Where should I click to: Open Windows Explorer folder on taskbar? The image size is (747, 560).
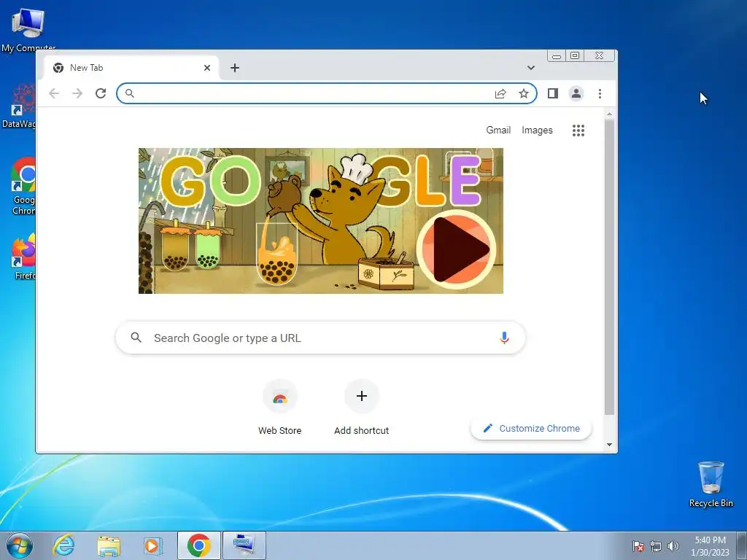coord(109,545)
